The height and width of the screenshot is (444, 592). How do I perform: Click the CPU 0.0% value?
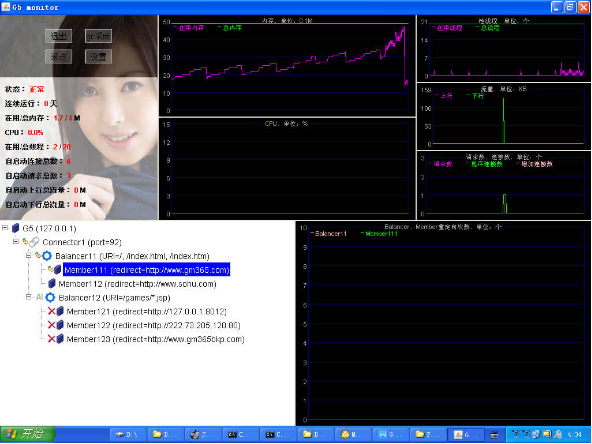tap(35, 133)
